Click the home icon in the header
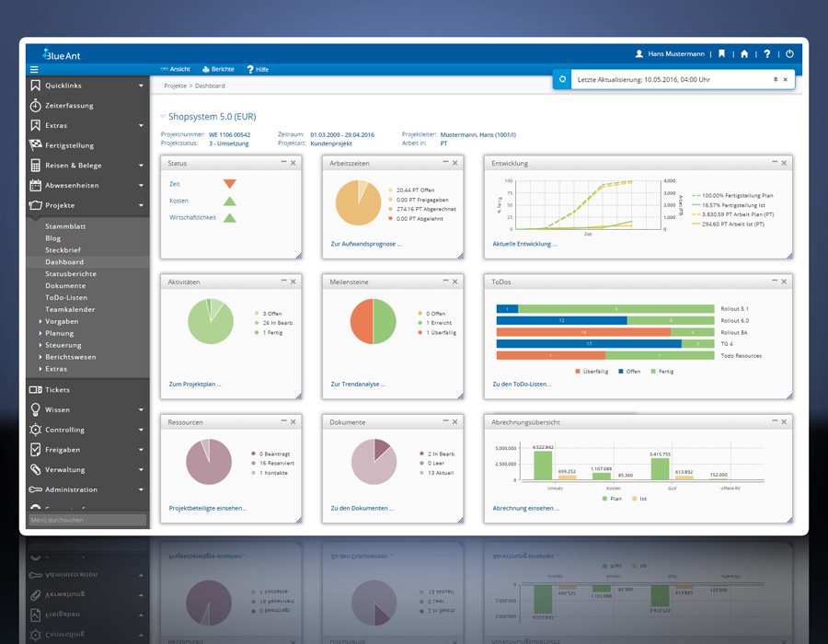The width and height of the screenshot is (828, 644). (x=743, y=53)
